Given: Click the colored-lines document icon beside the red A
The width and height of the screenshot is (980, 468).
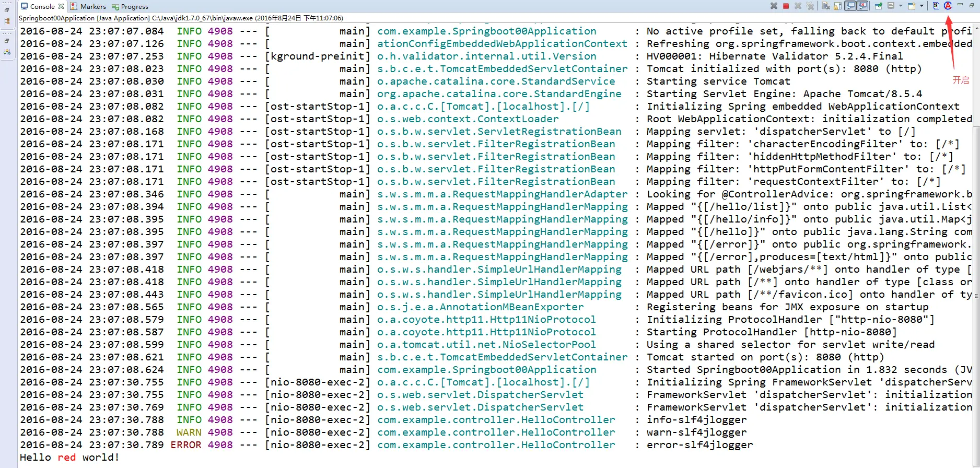Looking at the screenshot, I should [936, 6].
